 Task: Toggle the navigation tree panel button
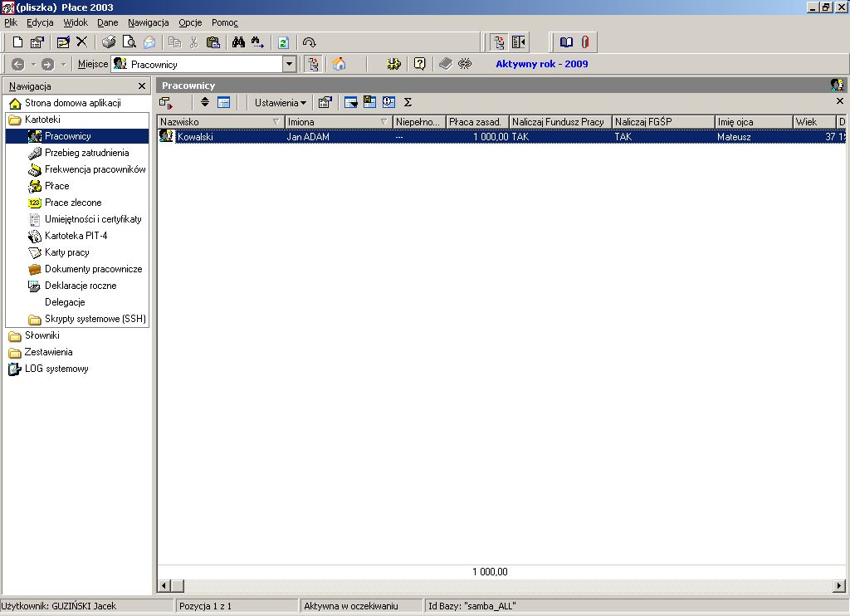coord(499,42)
